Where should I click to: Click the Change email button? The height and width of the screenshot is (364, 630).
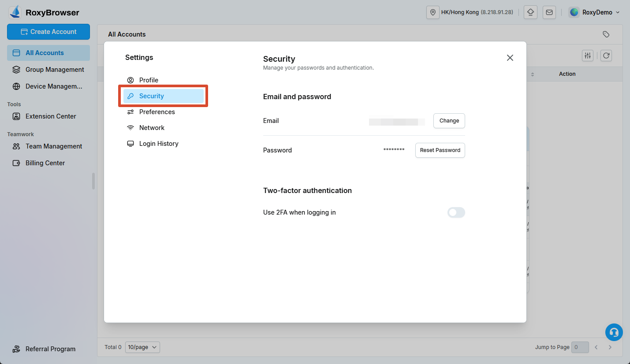(449, 121)
